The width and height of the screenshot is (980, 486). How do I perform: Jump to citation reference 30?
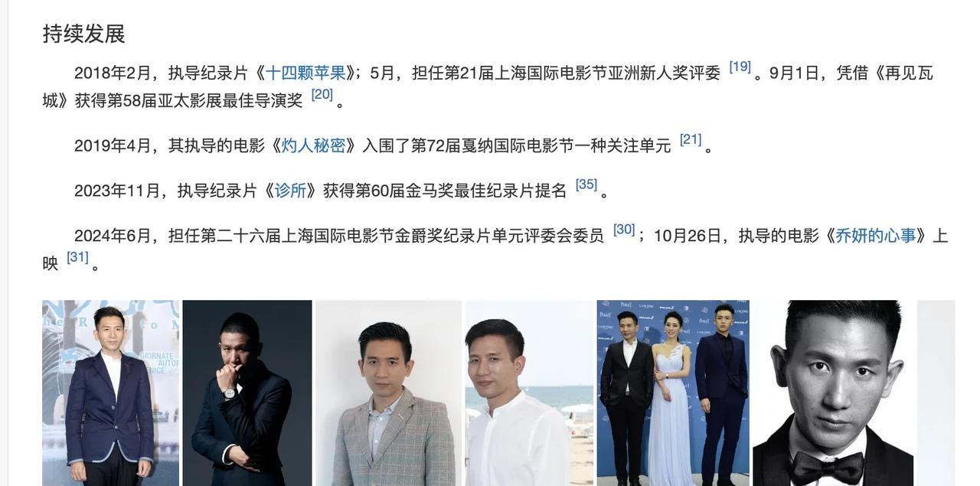click(x=624, y=230)
